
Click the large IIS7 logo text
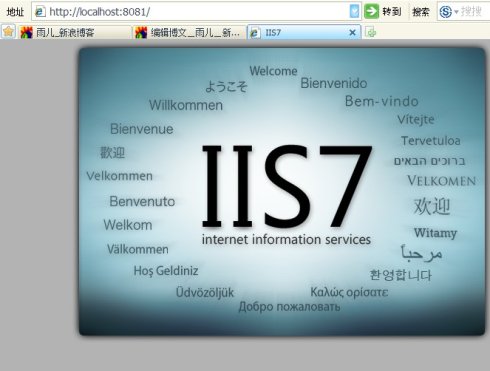coord(287,186)
